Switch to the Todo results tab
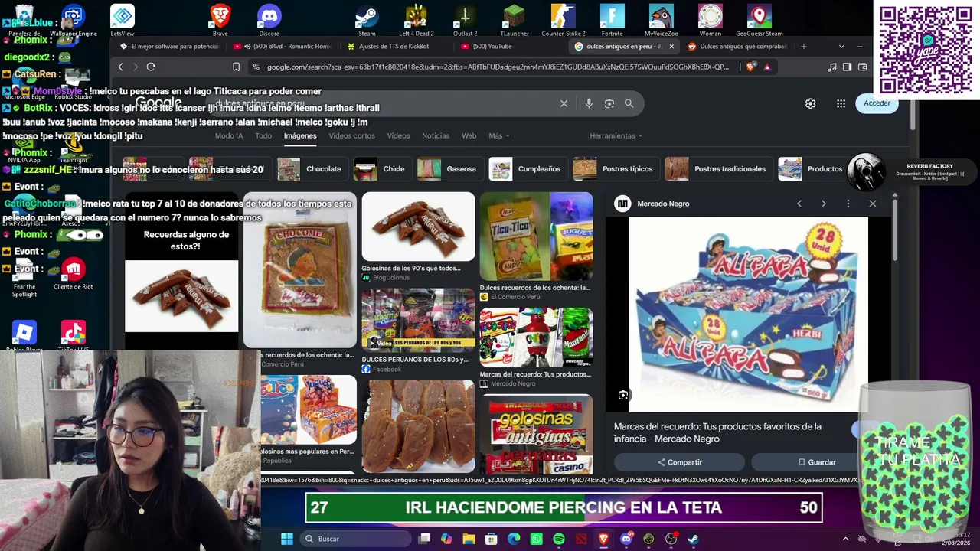980x551 pixels. tap(263, 135)
